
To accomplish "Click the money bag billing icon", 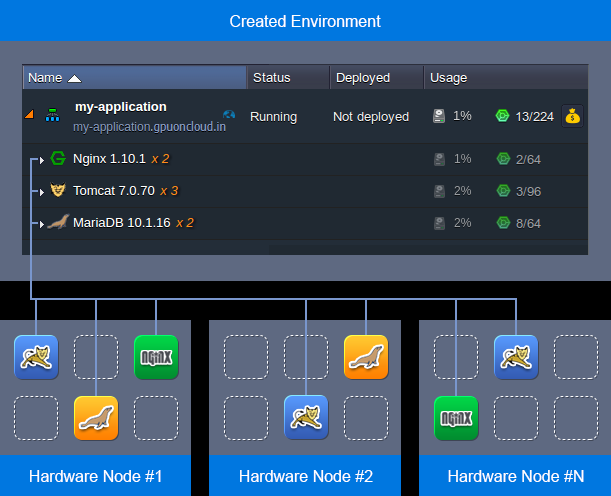I will (x=572, y=116).
